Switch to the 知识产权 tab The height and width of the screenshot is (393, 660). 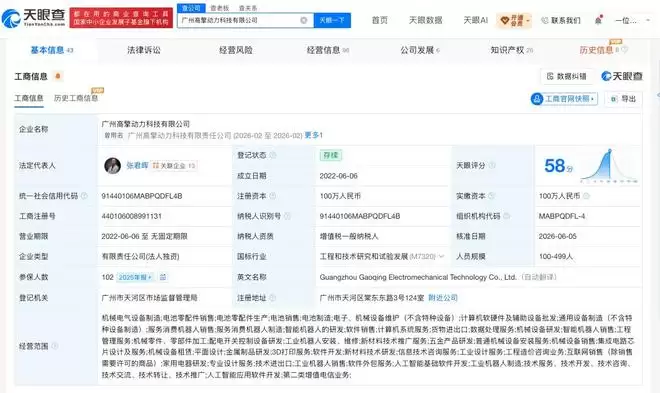(x=511, y=50)
